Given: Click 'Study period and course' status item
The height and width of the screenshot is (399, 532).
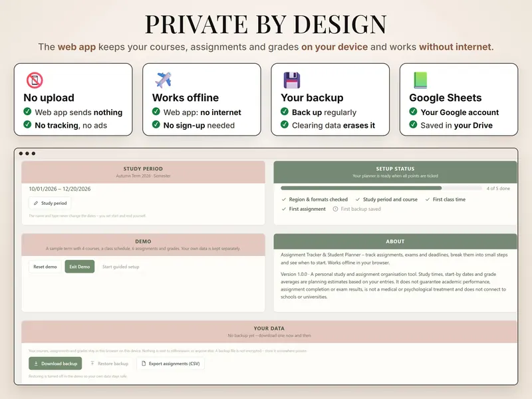Looking at the screenshot, I should point(386,199).
